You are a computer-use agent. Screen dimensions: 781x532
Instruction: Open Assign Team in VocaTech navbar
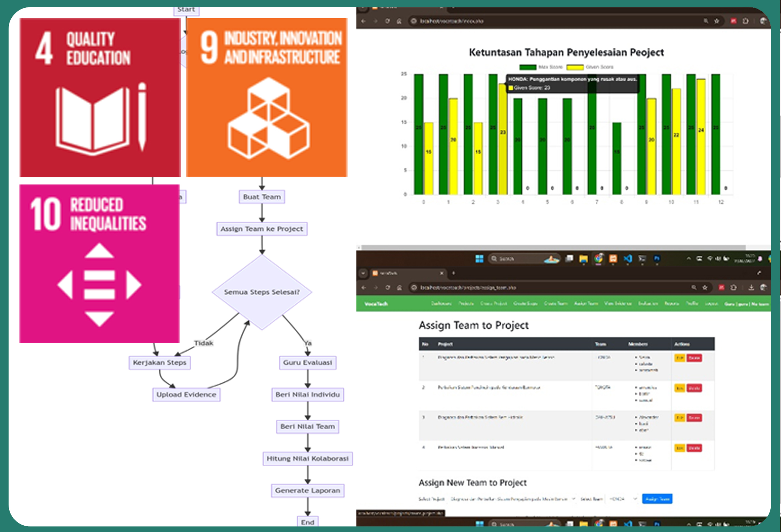[586, 304]
